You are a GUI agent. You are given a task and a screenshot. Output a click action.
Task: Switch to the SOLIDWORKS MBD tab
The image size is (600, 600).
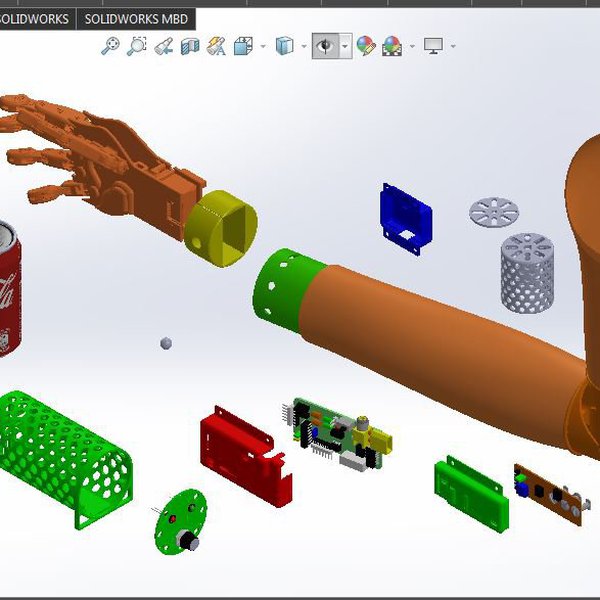[x=136, y=19]
